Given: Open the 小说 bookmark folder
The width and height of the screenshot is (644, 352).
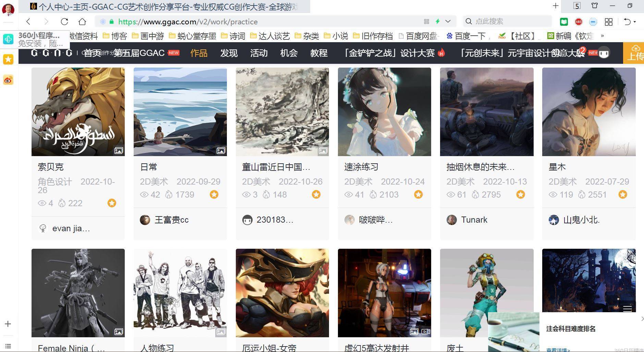Looking at the screenshot, I should tap(336, 36).
